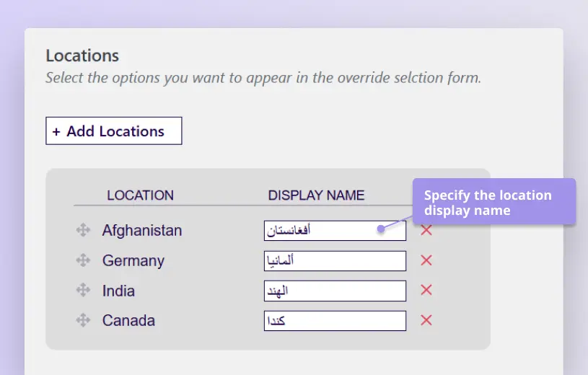Delete the Canada row with red X
The height and width of the screenshot is (375, 588).
click(426, 320)
